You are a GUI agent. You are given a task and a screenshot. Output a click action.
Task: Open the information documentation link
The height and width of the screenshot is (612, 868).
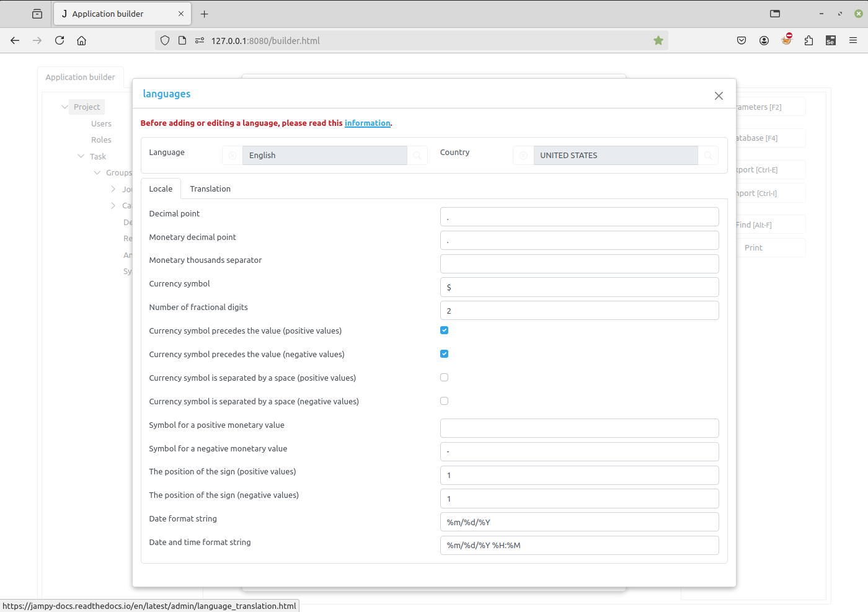click(x=367, y=123)
